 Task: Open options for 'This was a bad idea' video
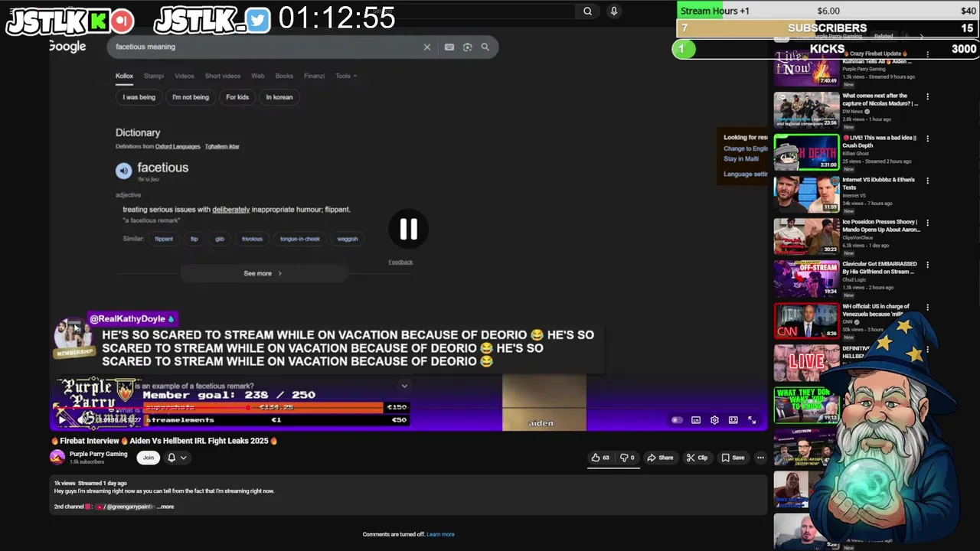pos(927,139)
